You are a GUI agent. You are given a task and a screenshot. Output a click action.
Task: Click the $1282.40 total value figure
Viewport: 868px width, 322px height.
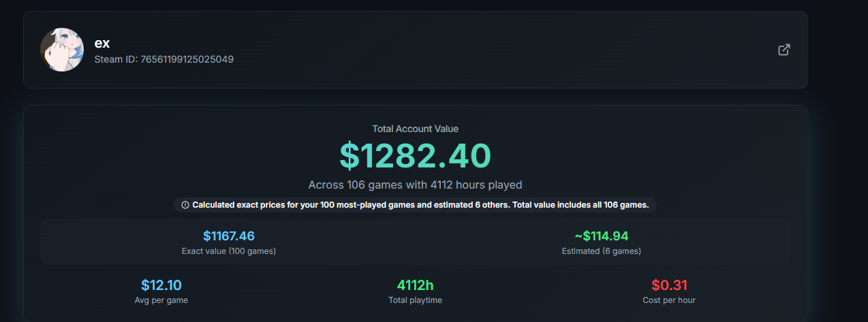click(x=415, y=156)
